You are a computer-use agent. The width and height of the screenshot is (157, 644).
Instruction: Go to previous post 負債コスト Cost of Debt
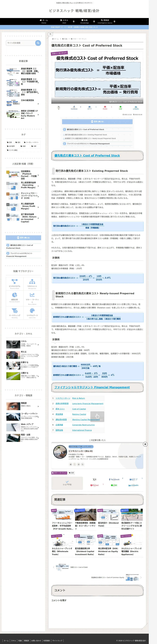point(71,568)
